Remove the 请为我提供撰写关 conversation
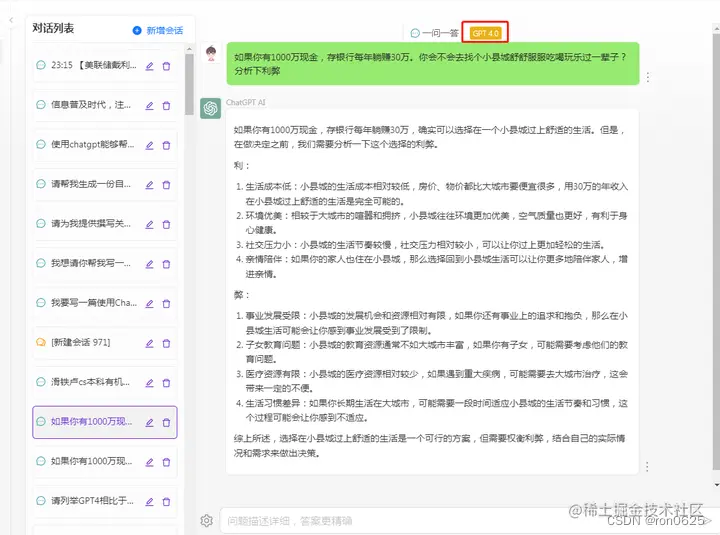Viewport: 720px width, 535px height. 166,224
